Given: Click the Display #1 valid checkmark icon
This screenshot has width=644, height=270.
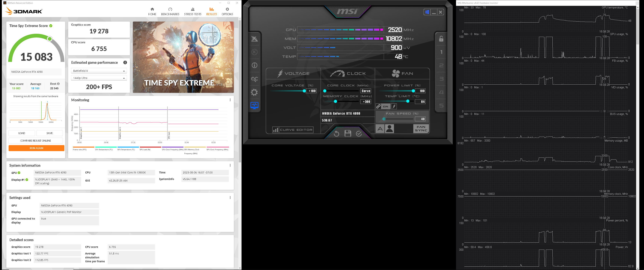Looking at the screenshot, I should [x=27, y=180].
